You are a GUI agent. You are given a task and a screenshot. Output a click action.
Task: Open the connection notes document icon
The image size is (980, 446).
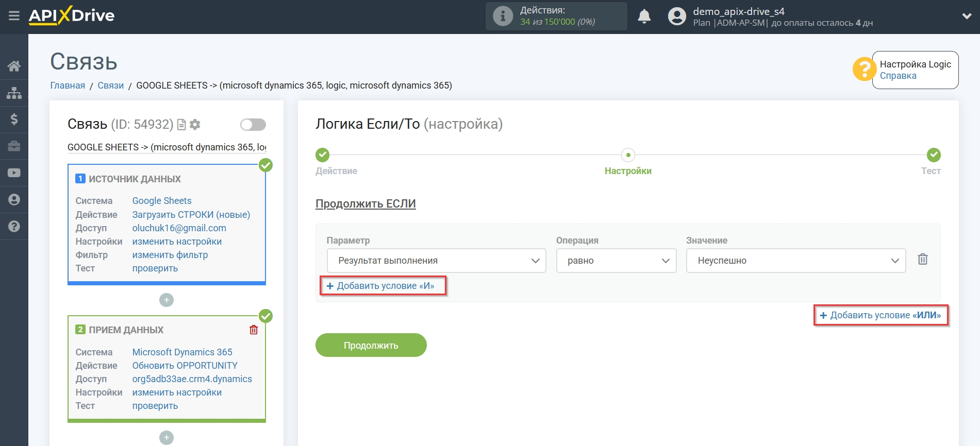coord(181,125)
